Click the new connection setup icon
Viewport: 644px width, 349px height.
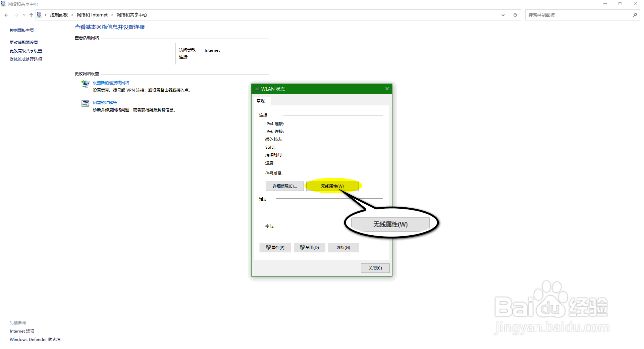[85, 84]
